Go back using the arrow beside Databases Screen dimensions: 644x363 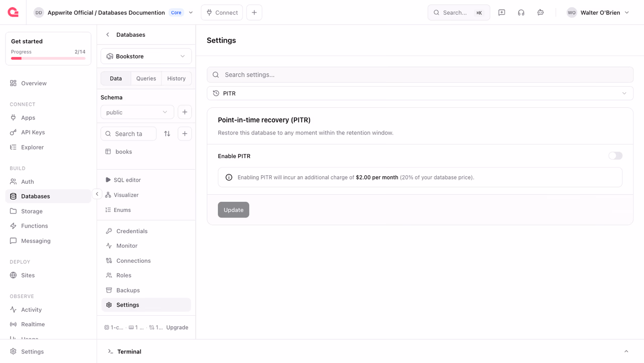tap(108, 35)
